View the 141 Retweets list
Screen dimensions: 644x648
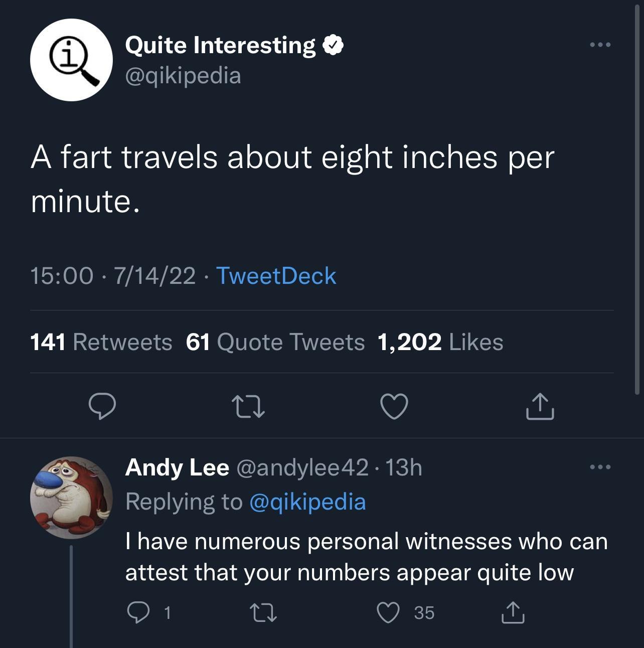(x=101, y=342)
